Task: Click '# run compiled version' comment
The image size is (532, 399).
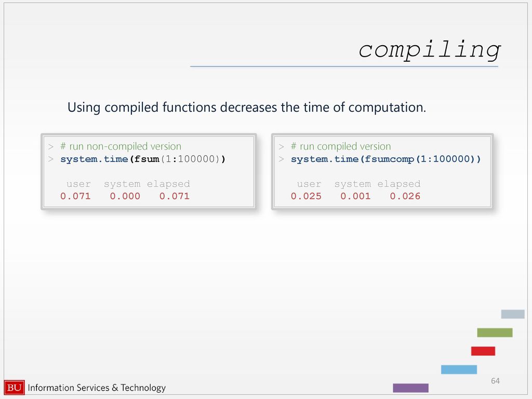Action: [x=341, y=146]
